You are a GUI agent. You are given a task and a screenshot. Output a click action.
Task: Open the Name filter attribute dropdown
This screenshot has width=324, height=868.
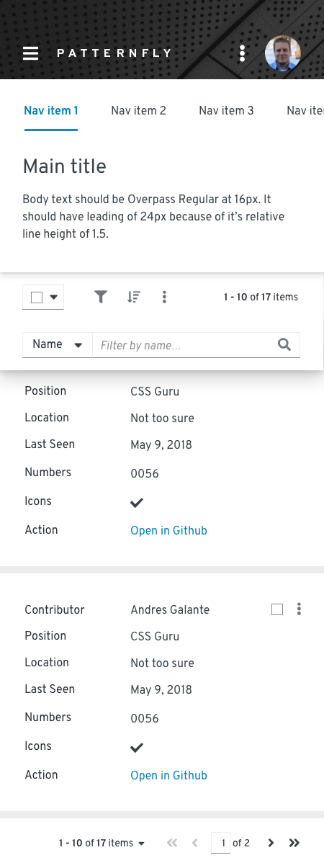coord(58,345)
